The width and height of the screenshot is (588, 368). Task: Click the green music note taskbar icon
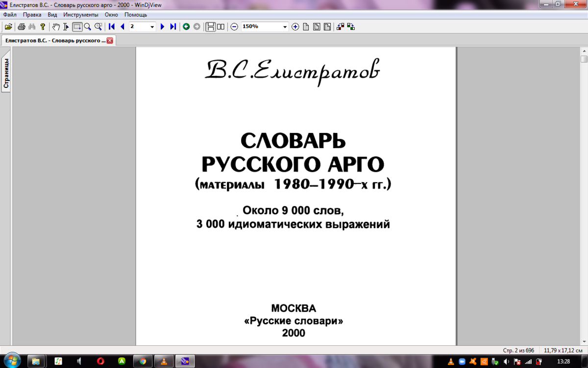coord(58,361)
